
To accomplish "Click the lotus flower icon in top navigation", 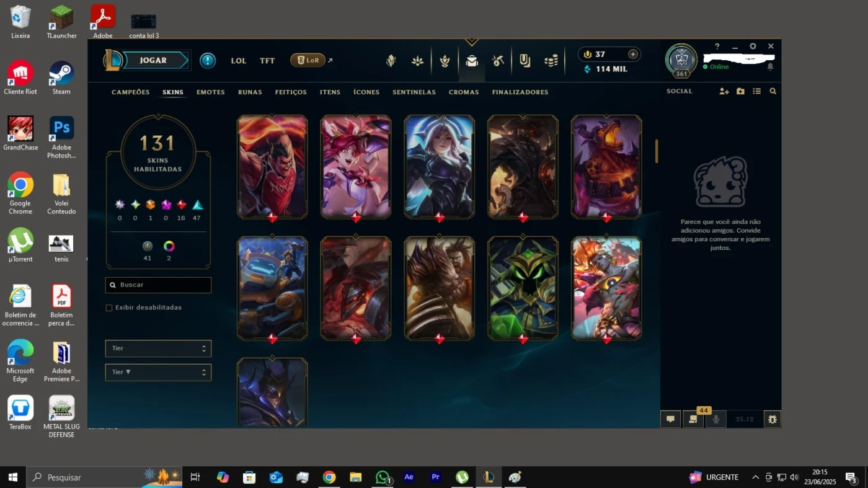I will (x=418, y=61).
